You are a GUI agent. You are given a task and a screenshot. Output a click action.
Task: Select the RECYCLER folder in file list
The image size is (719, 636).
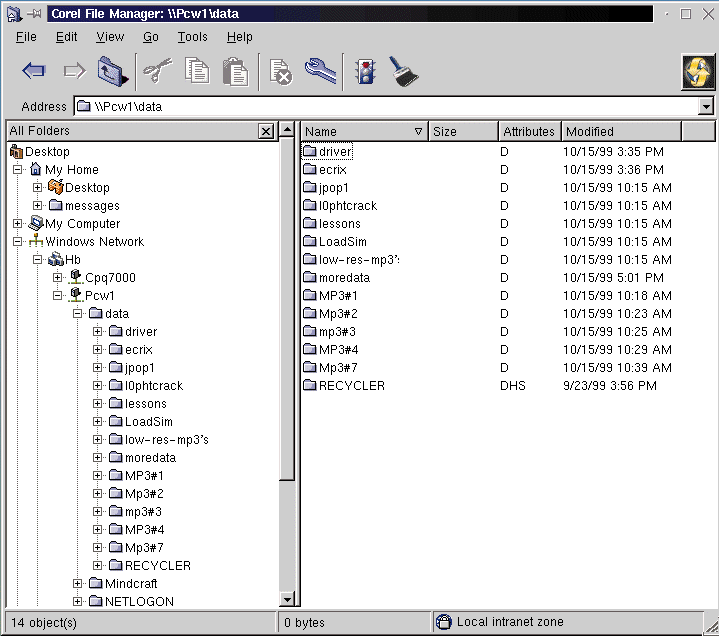coord(351,386)
